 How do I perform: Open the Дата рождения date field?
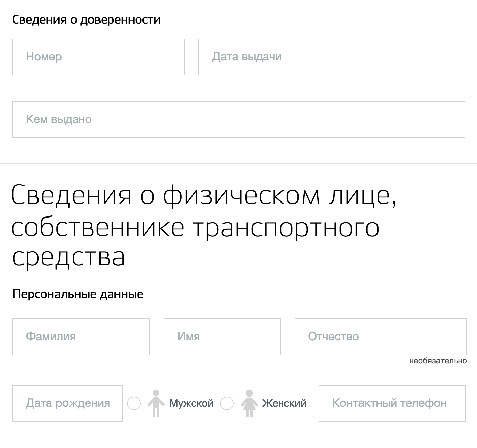click(67, 403)
